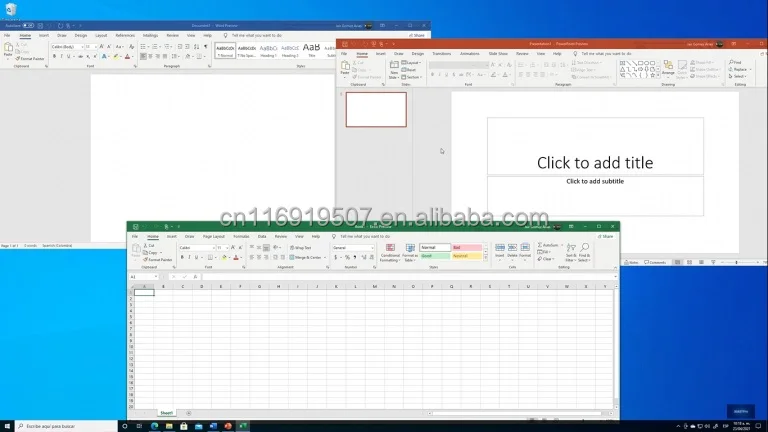Image resolution: width=768 pixels, height=432 pixels.
Task: Toggle Wrap Text in Excel
Action: point(300,247)
